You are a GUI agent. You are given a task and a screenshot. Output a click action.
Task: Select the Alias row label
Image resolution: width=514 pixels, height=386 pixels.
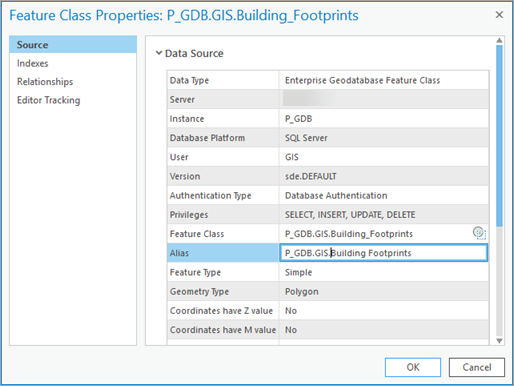[x=223, y=253]
